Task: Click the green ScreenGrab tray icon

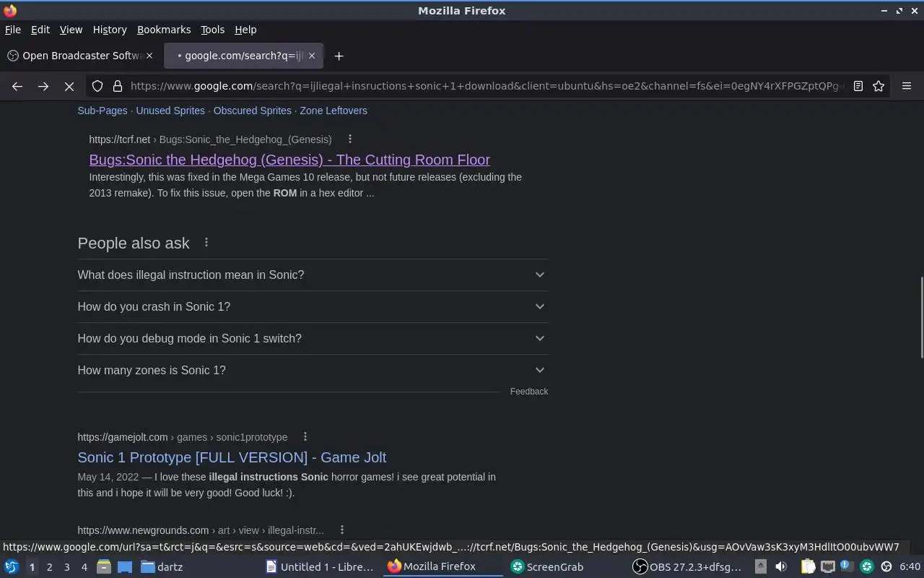Action: pos(867,566)
